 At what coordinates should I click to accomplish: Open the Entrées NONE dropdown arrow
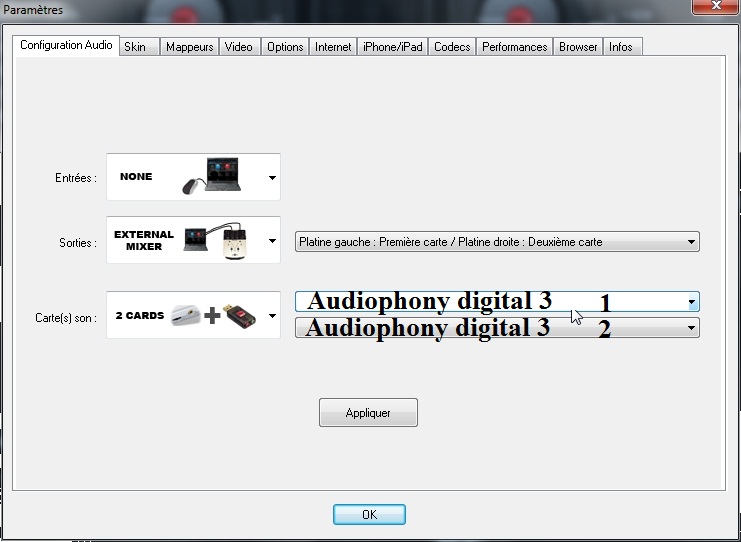[272, 178]
